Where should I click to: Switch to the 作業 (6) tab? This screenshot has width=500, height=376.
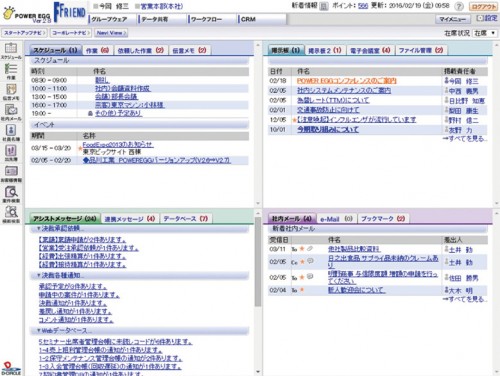[98, 50]
